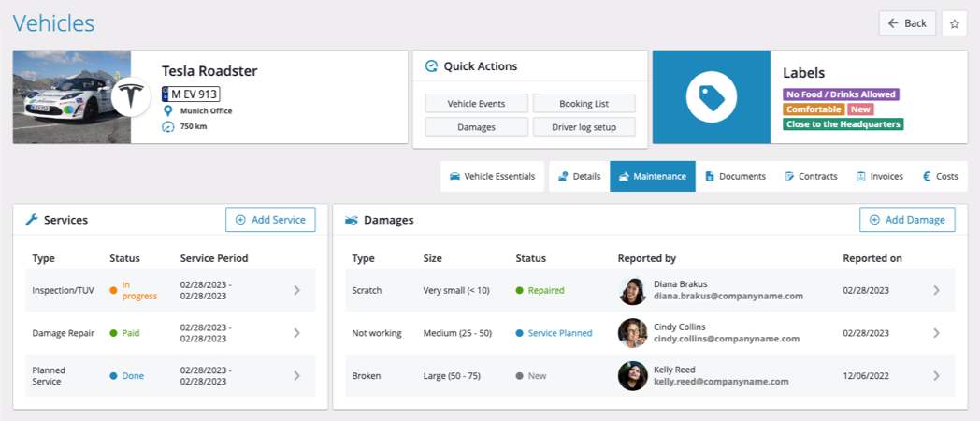Switch to the Documents tab

pos(735,177)
